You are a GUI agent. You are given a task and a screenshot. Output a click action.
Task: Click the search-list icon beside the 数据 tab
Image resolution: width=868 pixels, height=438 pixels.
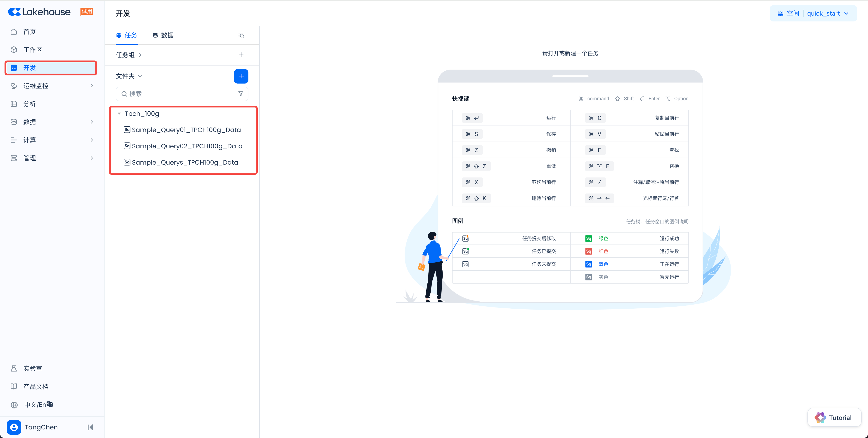pos(241,35)
